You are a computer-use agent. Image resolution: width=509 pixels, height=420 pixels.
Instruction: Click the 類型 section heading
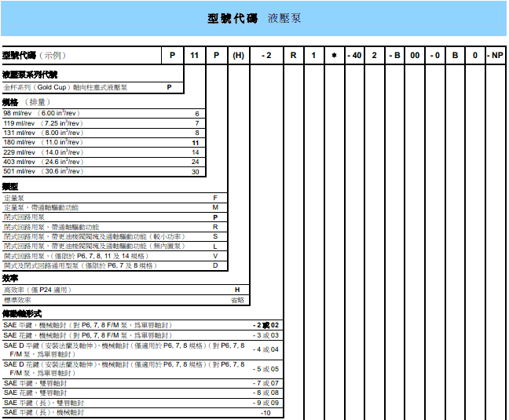click(11, 187)
